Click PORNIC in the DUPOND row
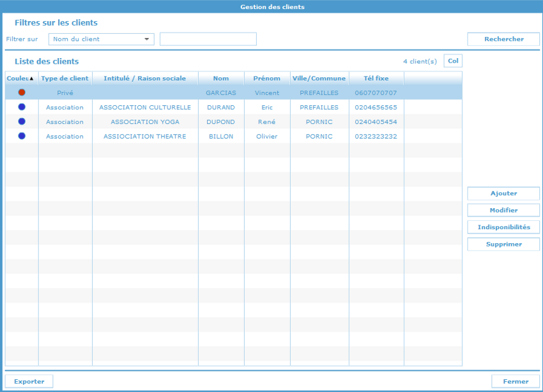Screen dimensions: 543x392 click(319, 122)
